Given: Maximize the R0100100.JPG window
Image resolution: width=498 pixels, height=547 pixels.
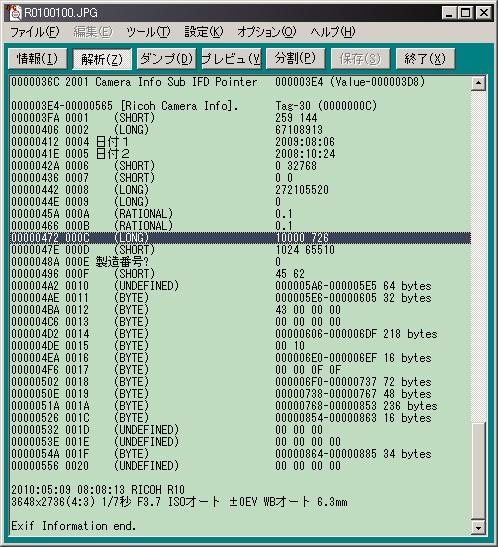Looking at the screenshot, I should click(x=466, y=13).
